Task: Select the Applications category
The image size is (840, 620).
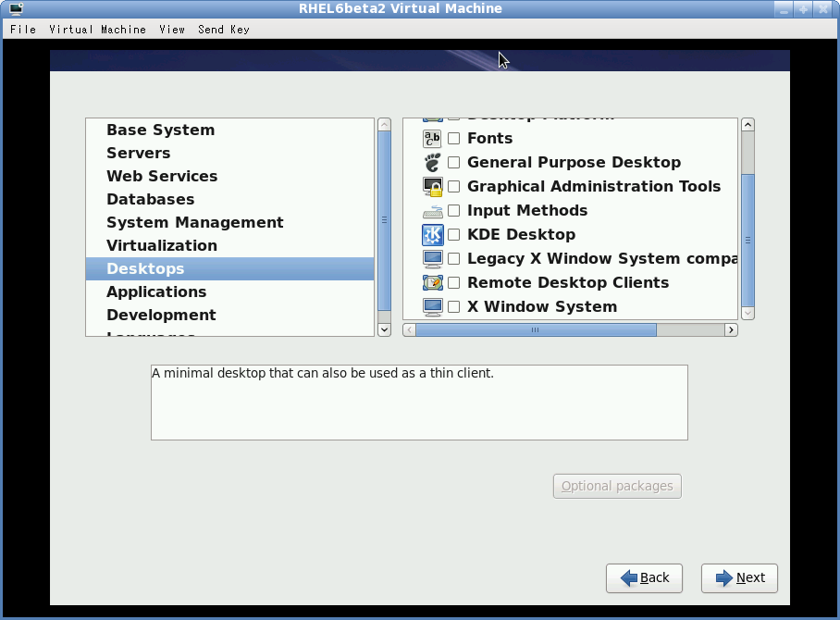Action: tap(229, 291)
